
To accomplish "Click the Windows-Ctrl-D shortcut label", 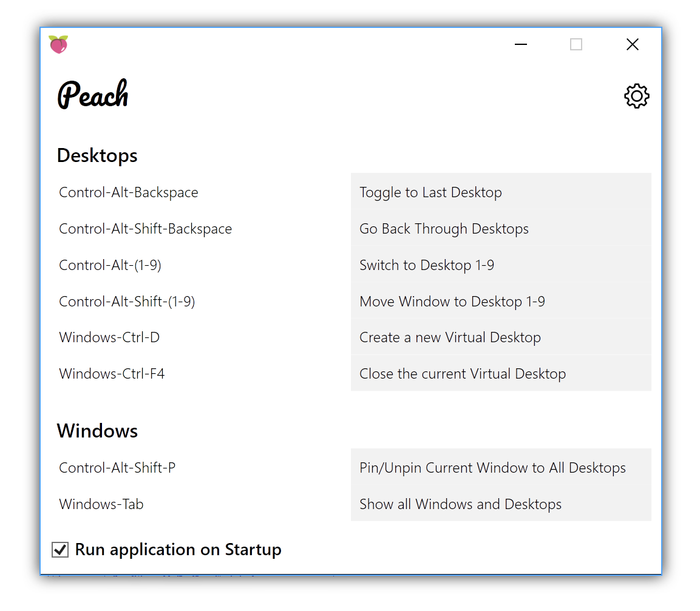I will [x=109, y=337].
